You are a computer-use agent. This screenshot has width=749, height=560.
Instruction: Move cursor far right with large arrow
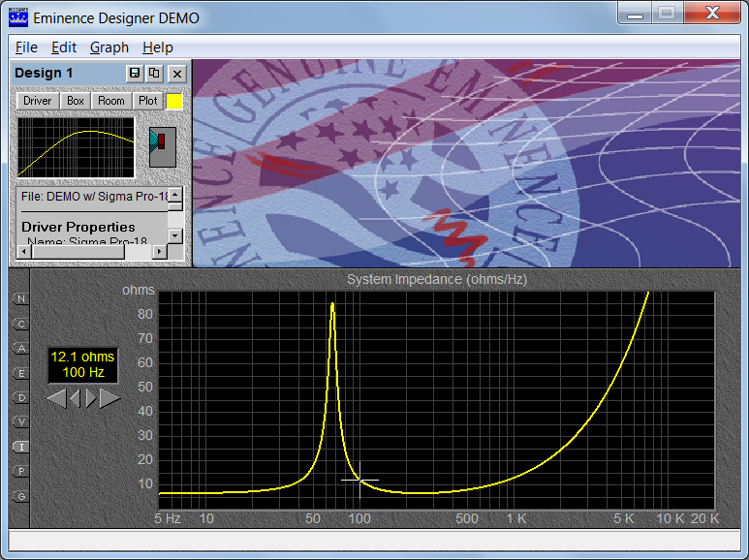(x=109, y=398)
